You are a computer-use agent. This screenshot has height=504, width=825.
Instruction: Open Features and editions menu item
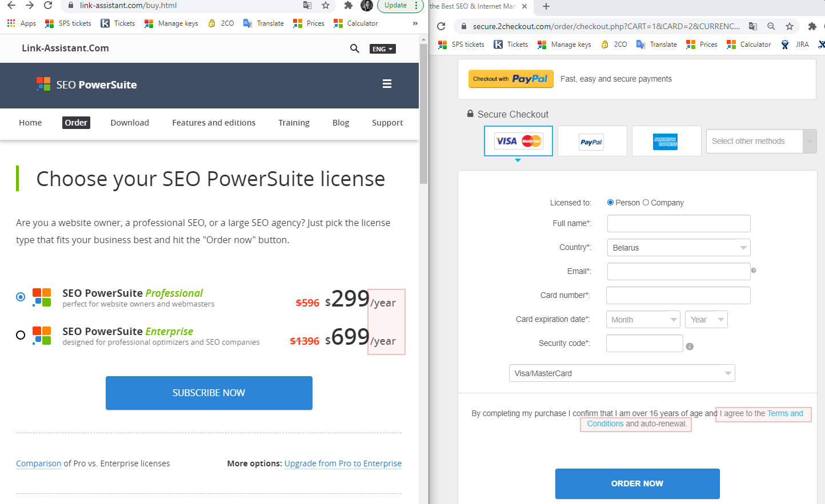[214, 123]
